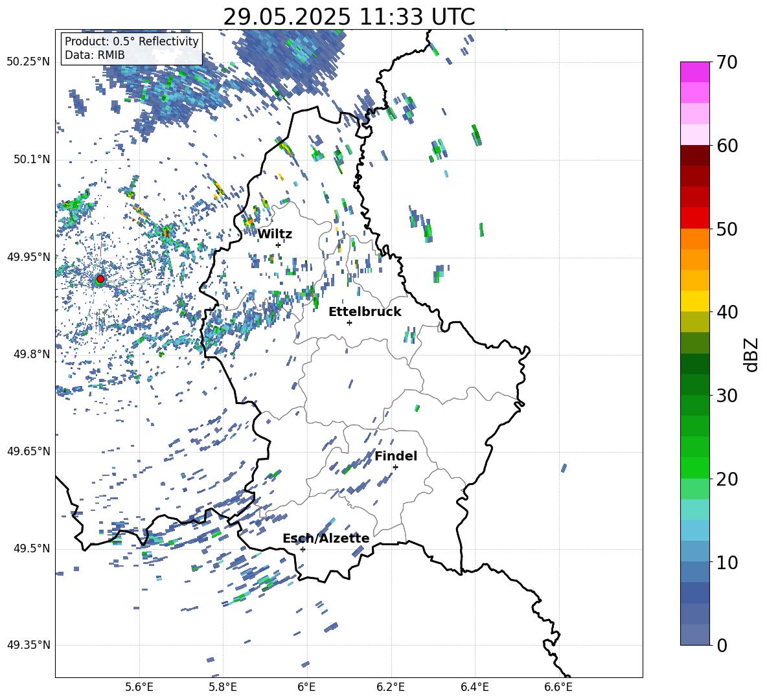The height and width of the screenshot is (700, 767).
Task: Click the colorbar tick label 0
Action: click(722, 645)
